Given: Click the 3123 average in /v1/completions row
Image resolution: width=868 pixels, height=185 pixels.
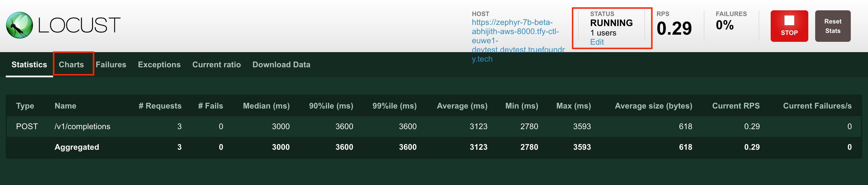Looking at the screenshot, I should (478, 127).
